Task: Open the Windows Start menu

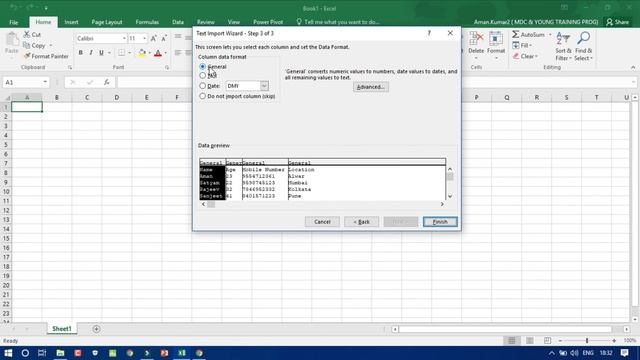Action: click(x=8, y=353)
